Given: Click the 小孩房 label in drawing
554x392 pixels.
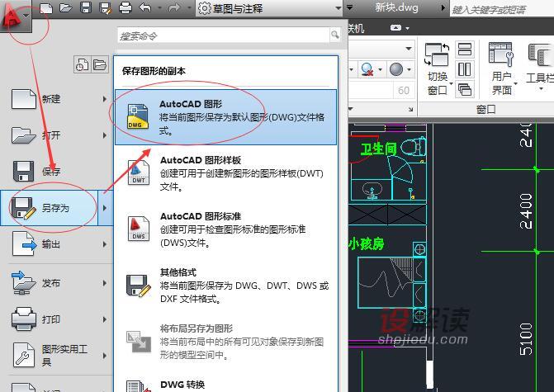Looking at the screenshot, I should (x=366, y=243).
